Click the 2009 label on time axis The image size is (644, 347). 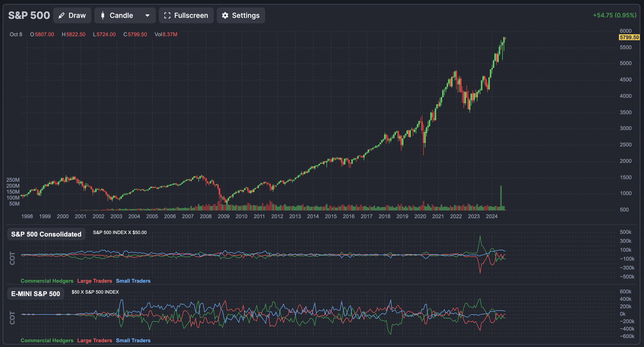point(223,216)
